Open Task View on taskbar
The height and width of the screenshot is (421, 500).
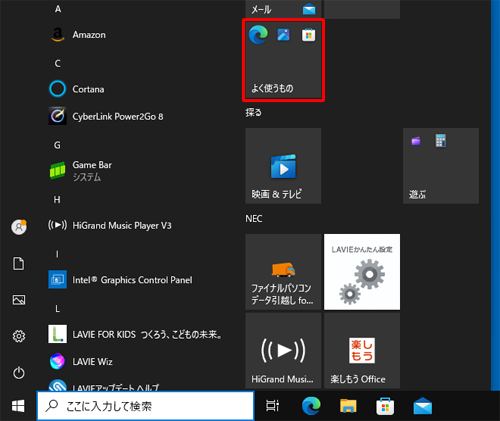click(272, 406)
